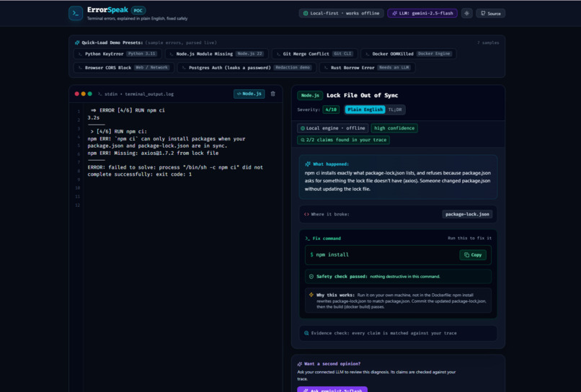Load the Browser CORS Block preset
Screen dimensions: 581x392
tap(124, 68)
